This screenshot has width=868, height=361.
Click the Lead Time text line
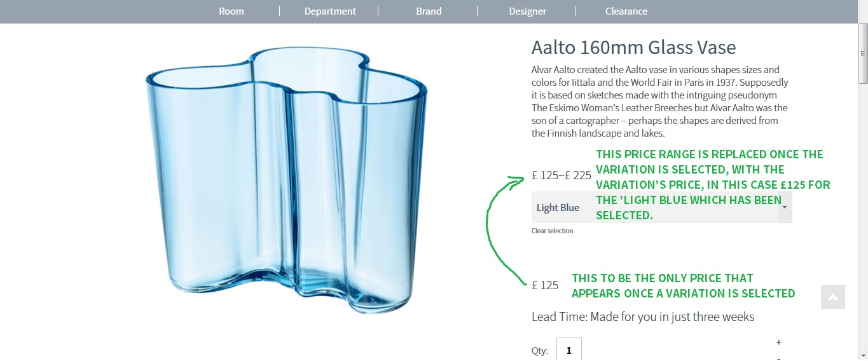click(642, 317)
